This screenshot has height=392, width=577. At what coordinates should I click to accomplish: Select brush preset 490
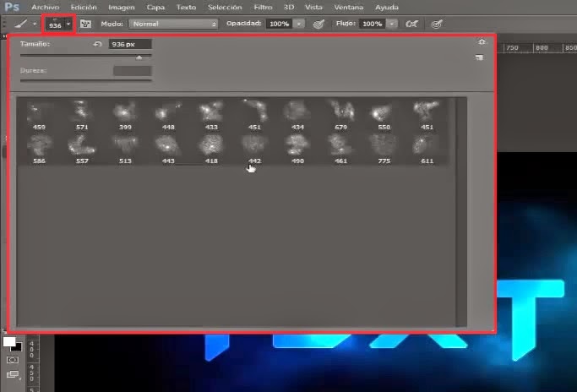(297, 149)
